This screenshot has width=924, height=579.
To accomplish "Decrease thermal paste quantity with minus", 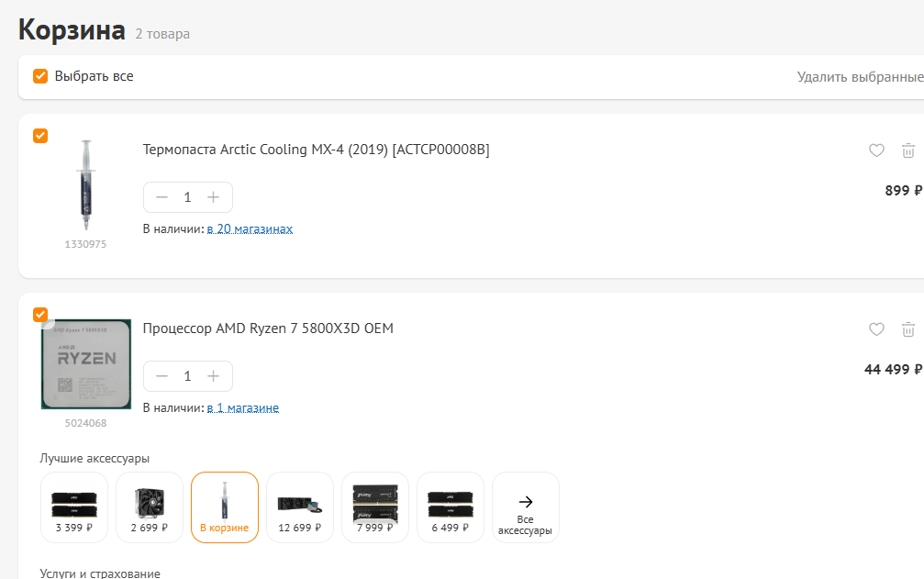I will (x=162, y=197).
